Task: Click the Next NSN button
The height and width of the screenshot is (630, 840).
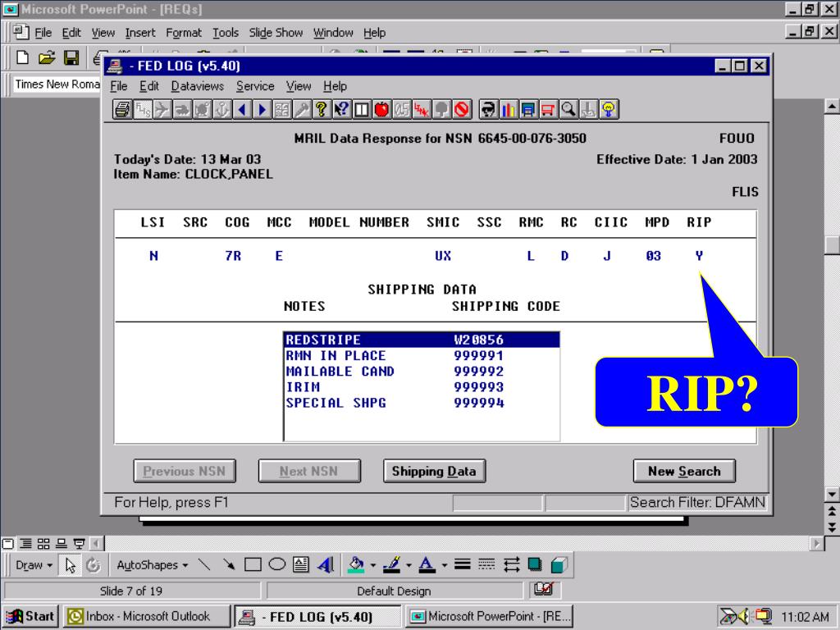Action: [x=309, y=472]
